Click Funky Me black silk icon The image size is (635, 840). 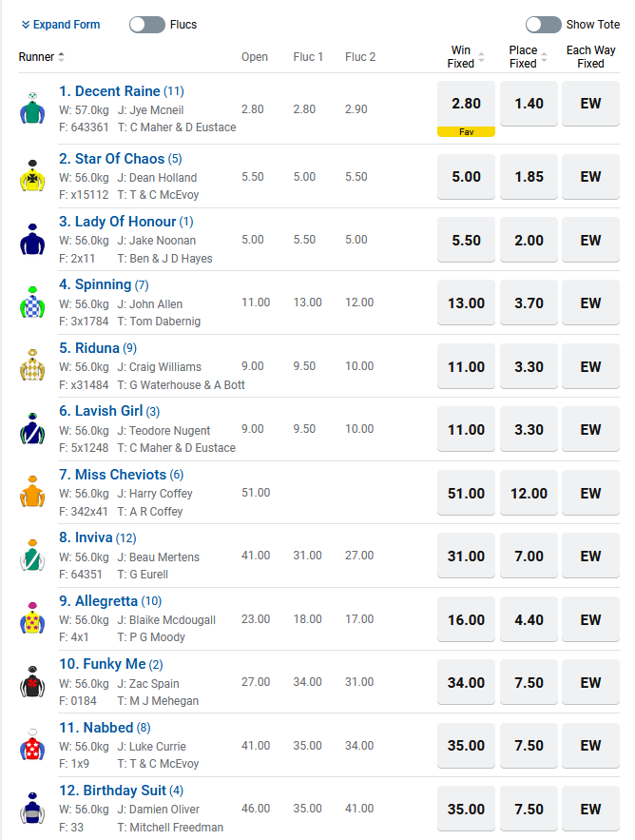pyautogui.click(x=32, y=682)
